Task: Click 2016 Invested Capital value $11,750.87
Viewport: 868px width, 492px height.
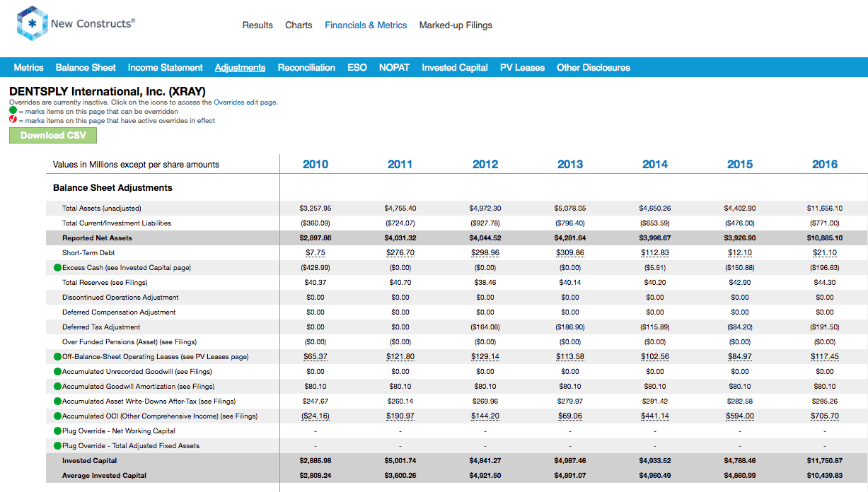Action: tap(825, 461)
